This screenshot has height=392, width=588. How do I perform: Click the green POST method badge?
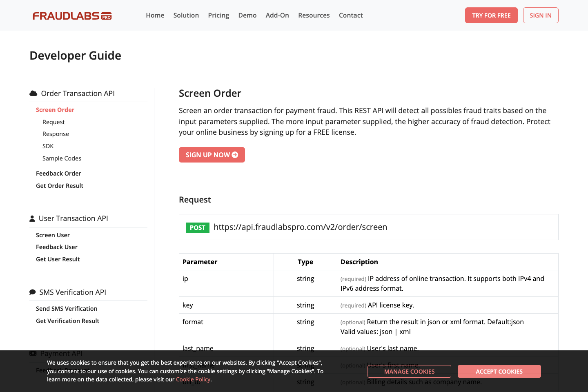197,227
